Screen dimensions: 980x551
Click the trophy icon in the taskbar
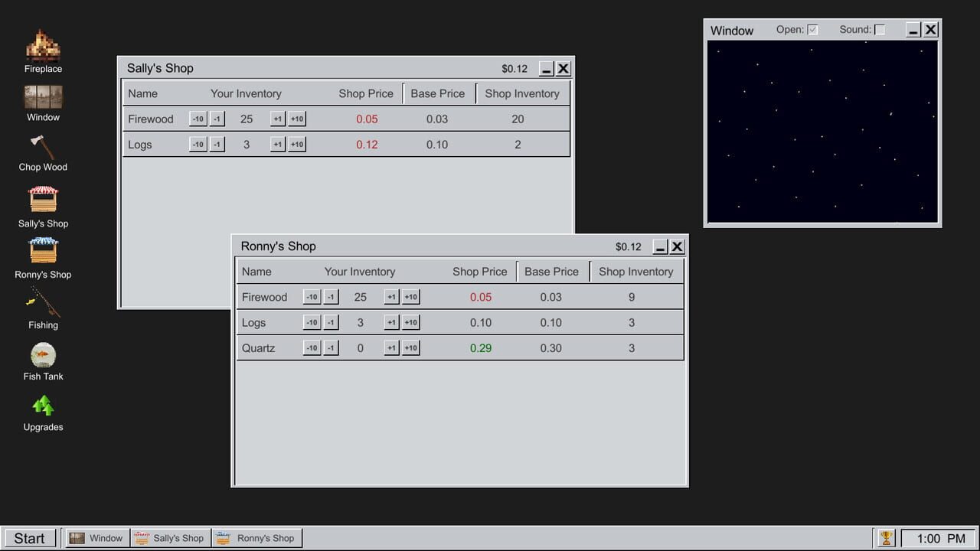[x=886, y=538]
